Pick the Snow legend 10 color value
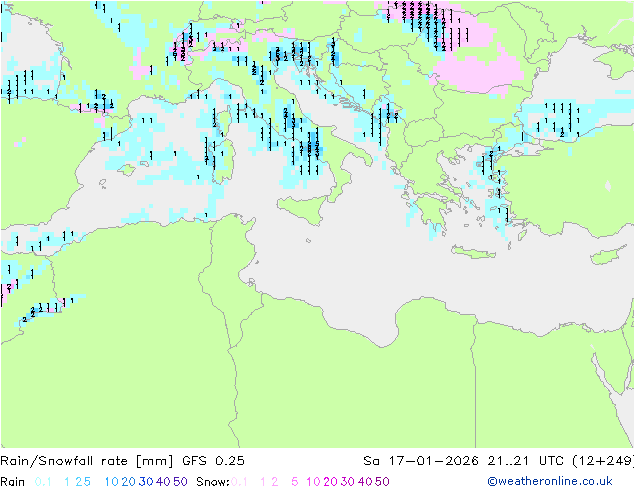The width and height of the screenshot is (634, 490). pos(313,482)
